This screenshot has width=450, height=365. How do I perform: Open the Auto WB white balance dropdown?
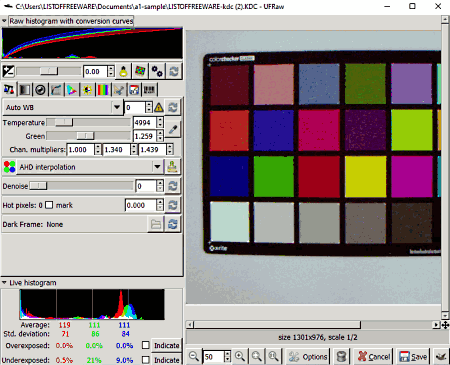(x=62, y=107)
